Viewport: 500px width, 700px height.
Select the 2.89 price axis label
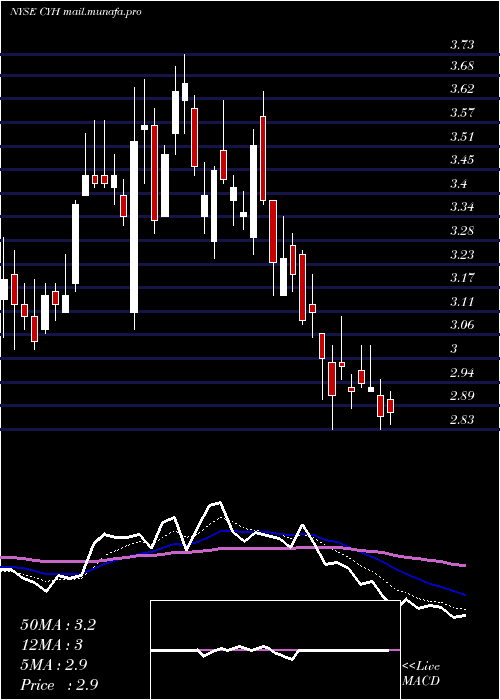[462, 396]
